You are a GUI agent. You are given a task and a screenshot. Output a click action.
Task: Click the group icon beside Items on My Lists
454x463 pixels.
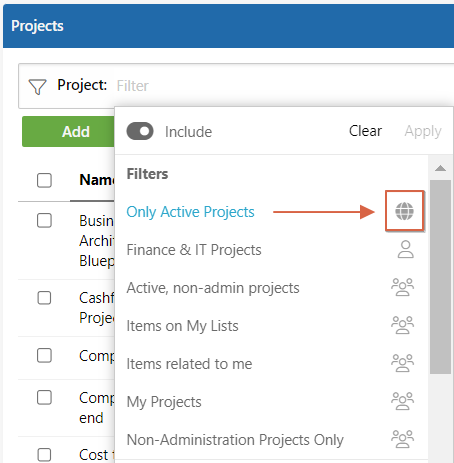click(x=402, y=325)
